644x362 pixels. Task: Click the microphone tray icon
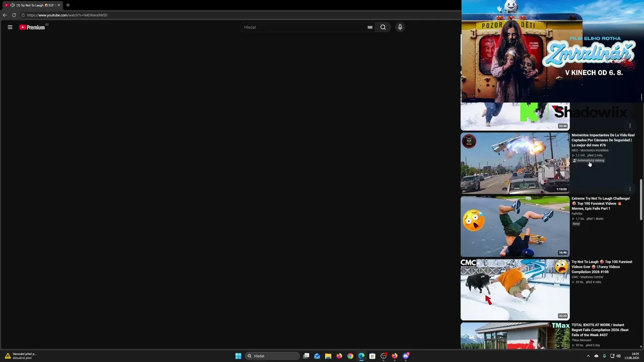(604, 356)
